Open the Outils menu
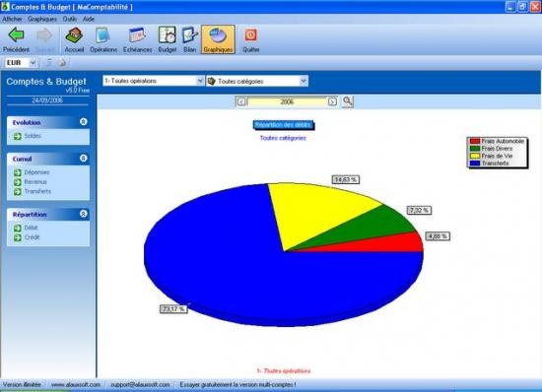Screen dimensions: 542x392 (x=70, y=19)
